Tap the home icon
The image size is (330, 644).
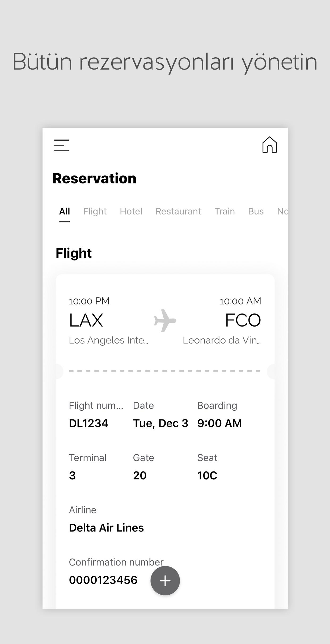coord(269,145)
